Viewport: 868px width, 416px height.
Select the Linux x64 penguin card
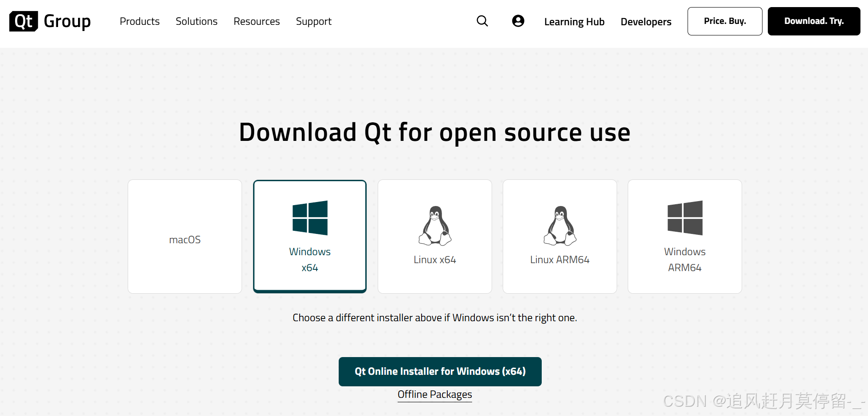point(435,237)
